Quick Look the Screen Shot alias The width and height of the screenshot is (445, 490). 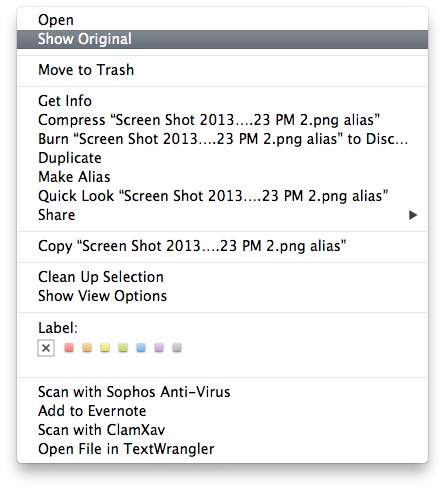click(x=222, y=196)
